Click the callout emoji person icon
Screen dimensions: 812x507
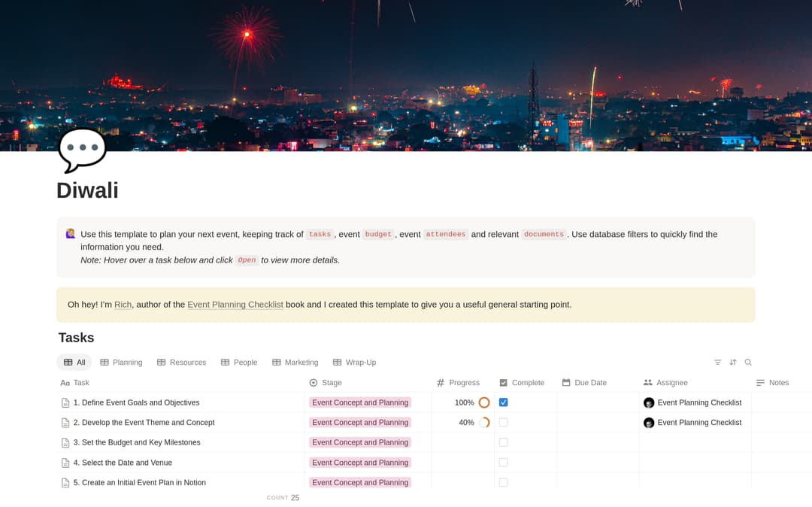[x=71, y=233]
